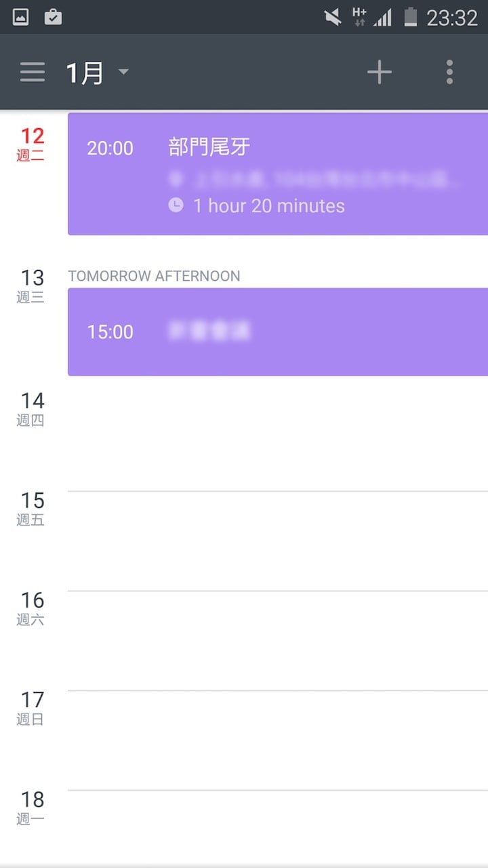
Task: Tap the 1月 month title
Action: (x=85, y=73)
